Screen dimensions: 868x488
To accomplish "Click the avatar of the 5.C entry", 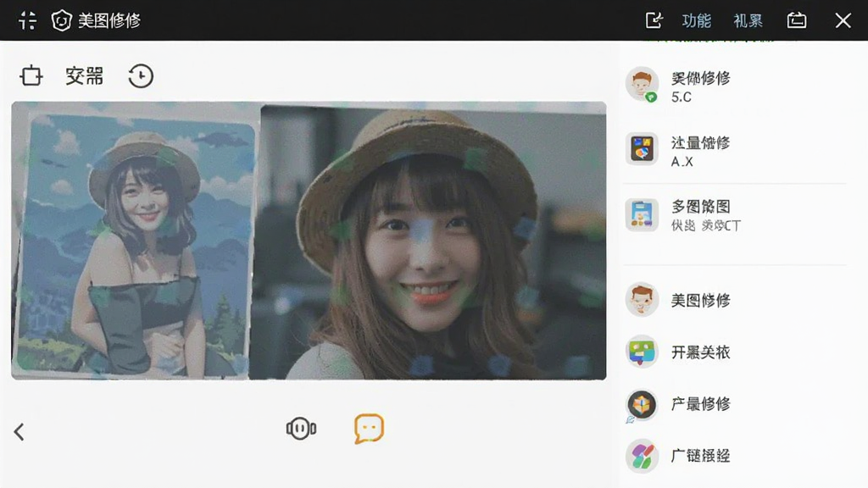I will (x=643, y=85).
